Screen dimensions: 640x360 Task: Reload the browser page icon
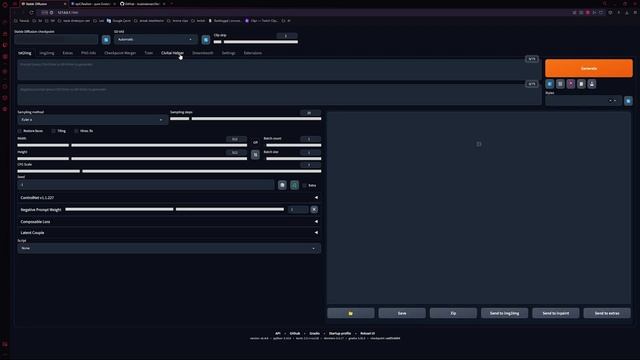[31, 13]
